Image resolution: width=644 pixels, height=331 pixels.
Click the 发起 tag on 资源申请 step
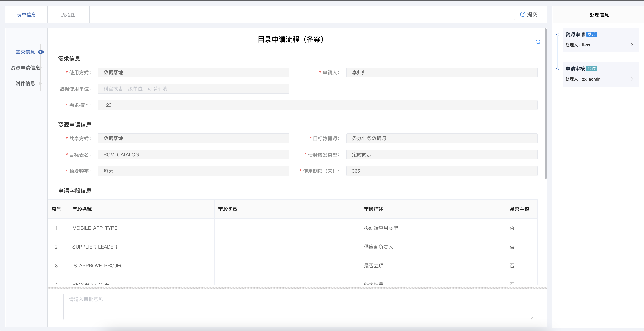[592, 34]
